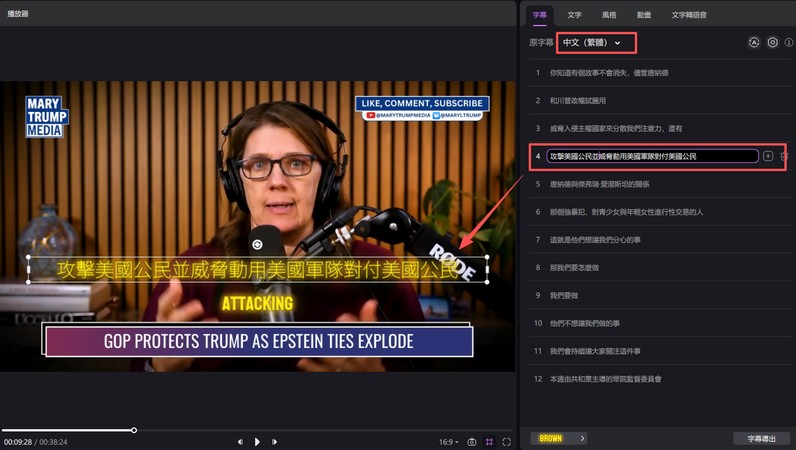This screenshot has width=796, height=450.
Task: Select subtitle row 7
Action: pyautogui.click(x=660, y=240)
